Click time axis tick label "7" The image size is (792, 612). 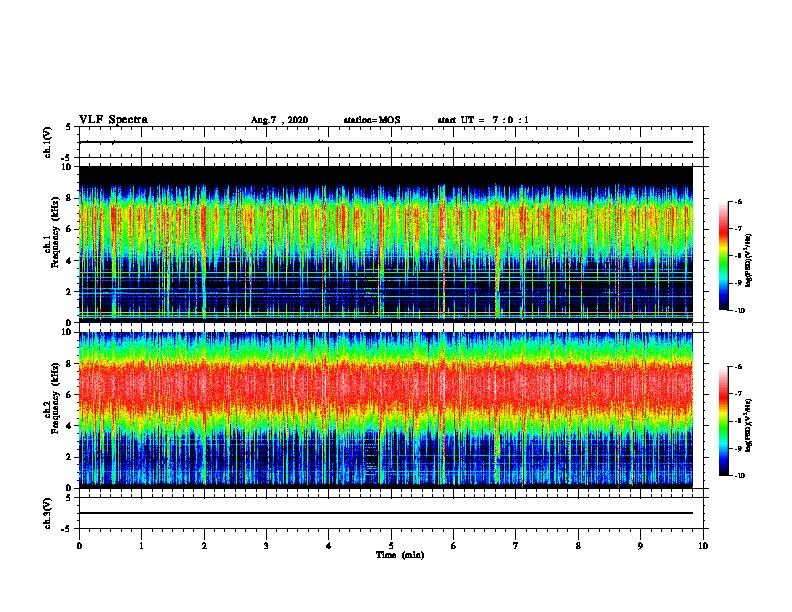[516, 546]
